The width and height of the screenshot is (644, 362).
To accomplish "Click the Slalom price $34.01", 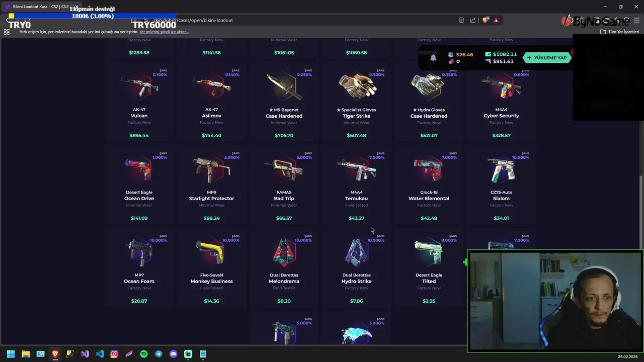I will (502, 218).
